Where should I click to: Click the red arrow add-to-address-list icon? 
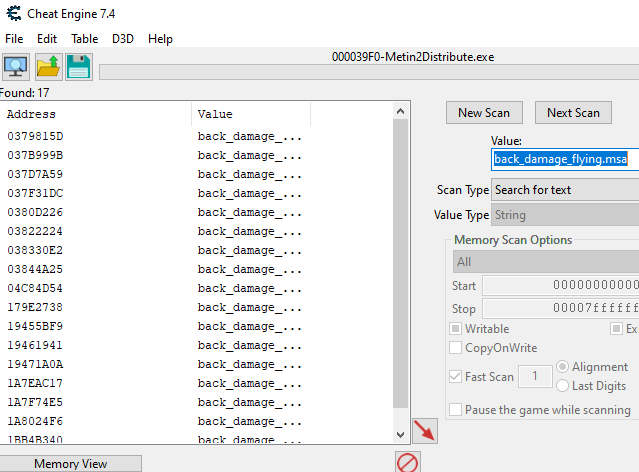coord(425,430)
